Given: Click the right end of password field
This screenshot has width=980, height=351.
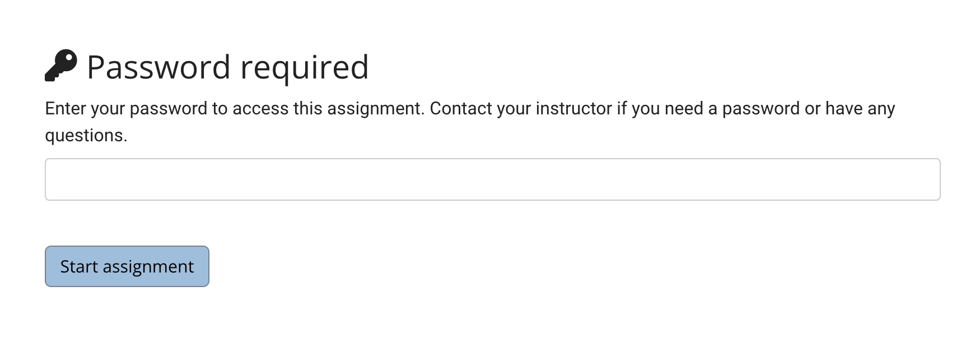Looking at the screenshot, I should coord(930,179).
